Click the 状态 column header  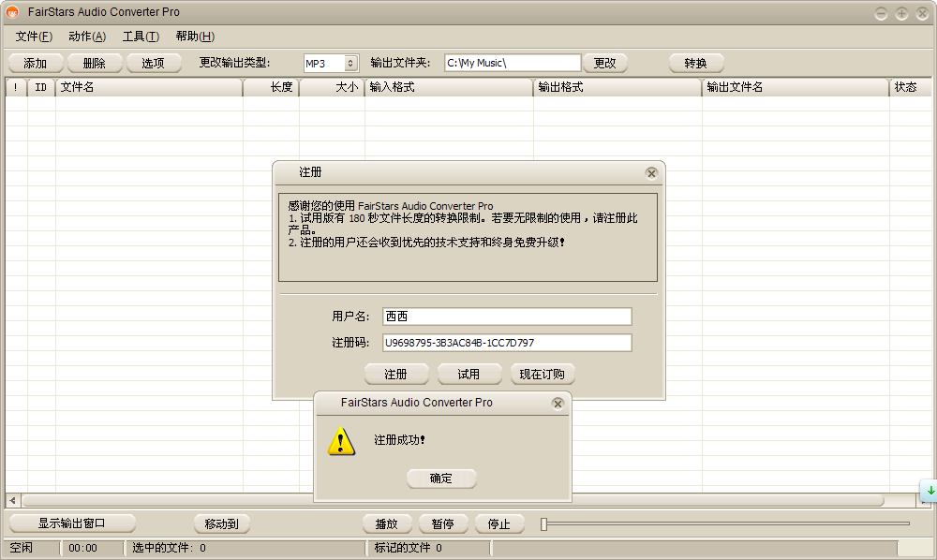click(910, 87)
